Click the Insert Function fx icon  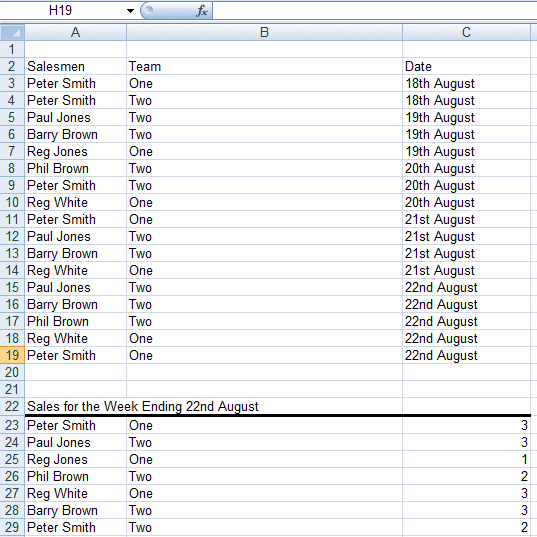point(202,11)
